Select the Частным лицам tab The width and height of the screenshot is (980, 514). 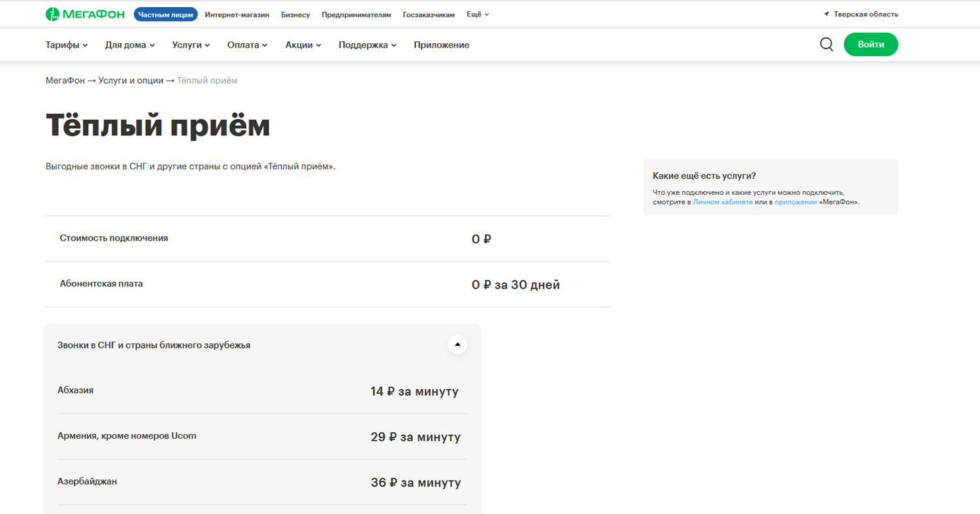tap(166, 14)
